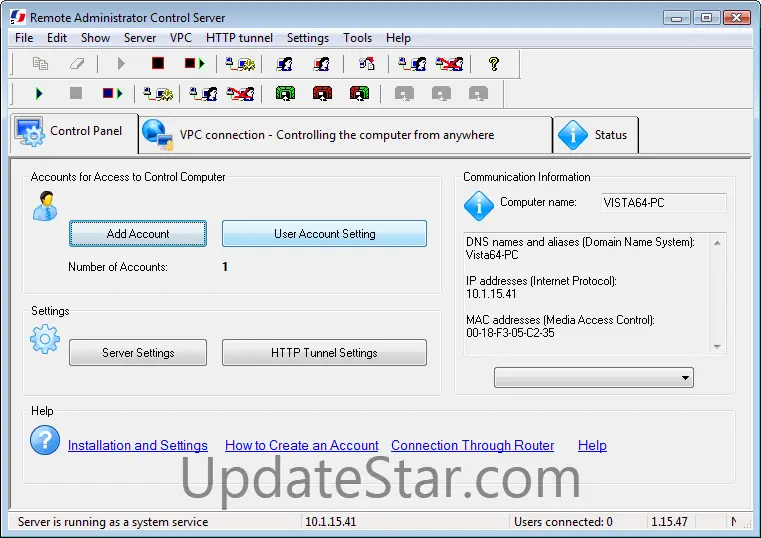761x538 pixels.
Task: Click the blue info icon beside Computer name
Action: click(479, 206)
